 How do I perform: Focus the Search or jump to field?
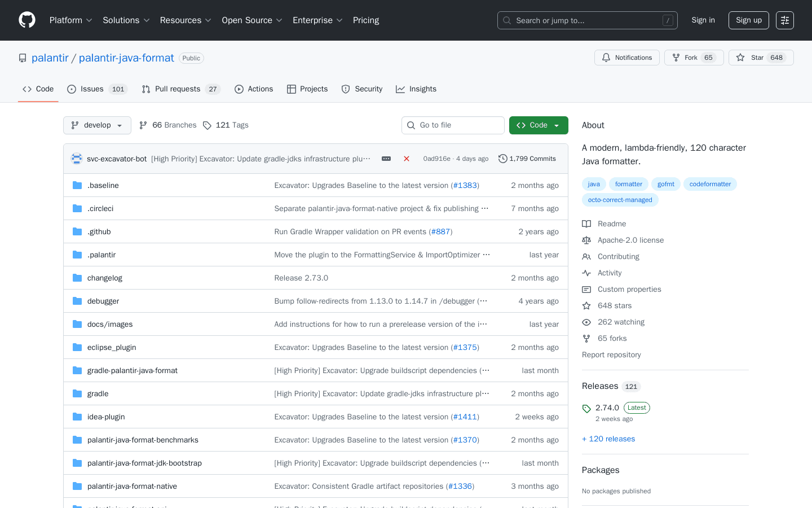click(x=588, y=20)
